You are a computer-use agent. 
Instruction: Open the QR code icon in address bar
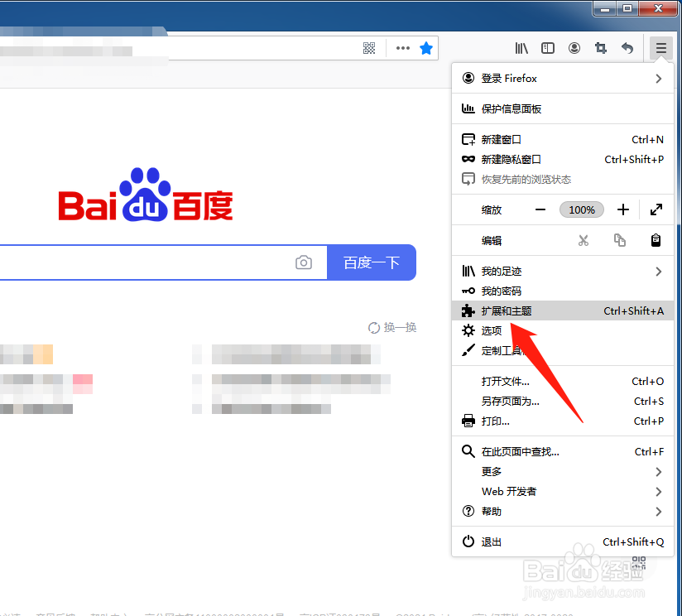pos(369,48)
